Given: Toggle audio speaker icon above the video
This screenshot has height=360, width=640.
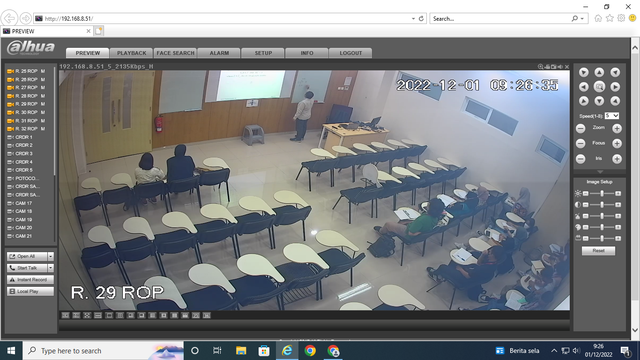Looking at the screenshot, I should [560, 67].
